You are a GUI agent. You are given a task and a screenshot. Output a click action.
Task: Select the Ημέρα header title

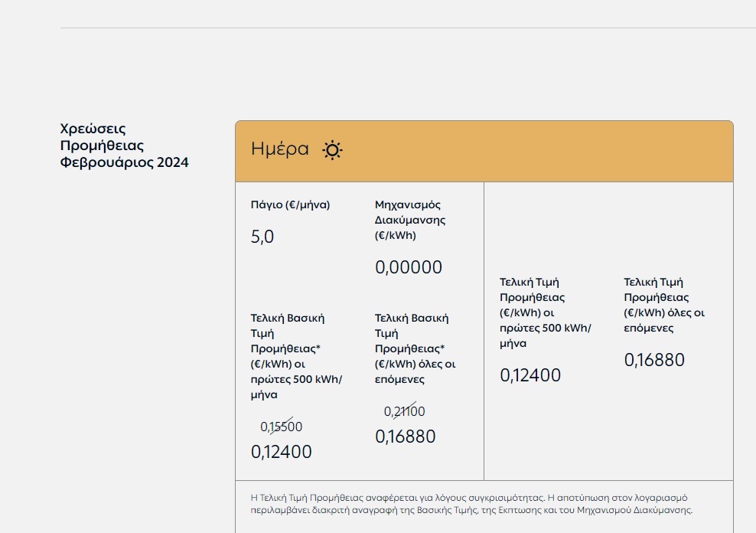[x=279, y=149]
